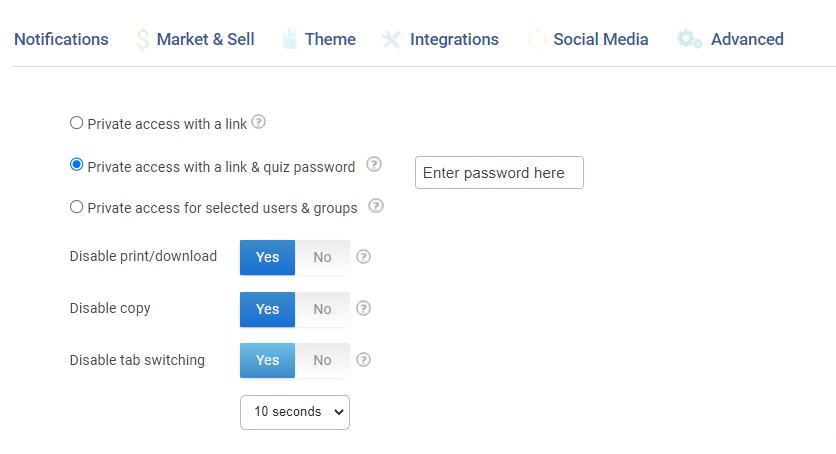Click the help icon beside Private access with a link

(x=258, y=122)
